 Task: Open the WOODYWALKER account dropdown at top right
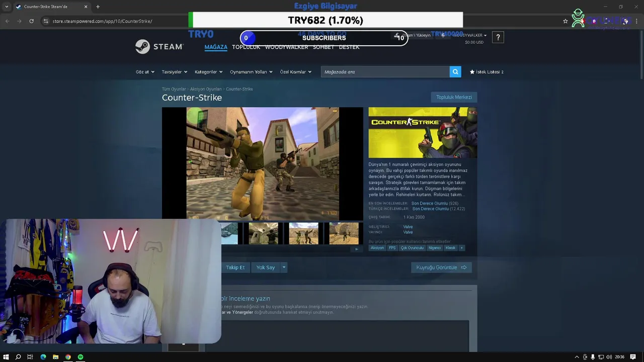coord(470,35)
